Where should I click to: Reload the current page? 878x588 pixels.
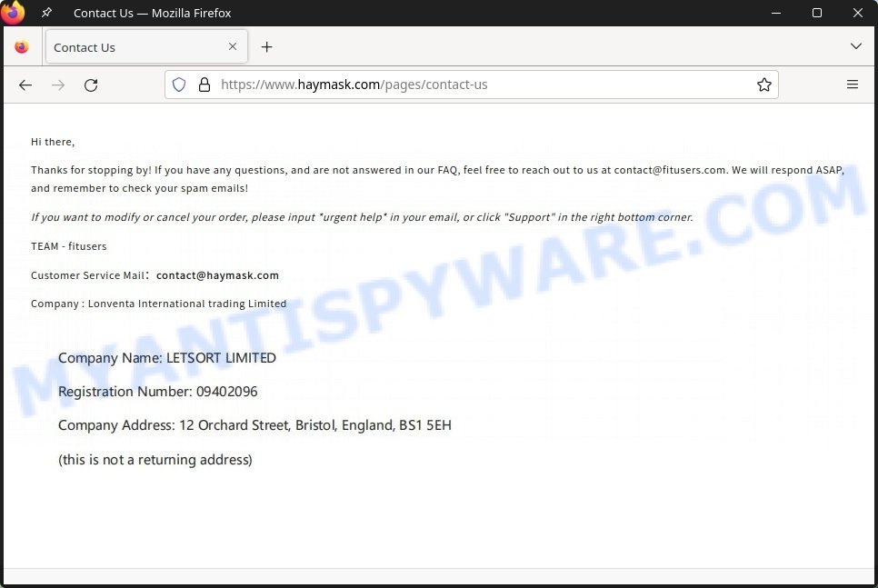(x=91, y=85)
